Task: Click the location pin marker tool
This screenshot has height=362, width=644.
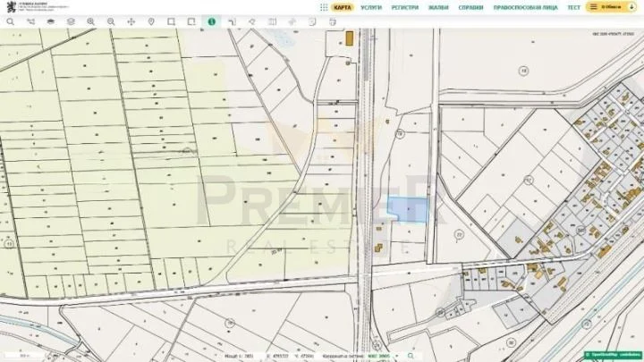Action: 150,21
